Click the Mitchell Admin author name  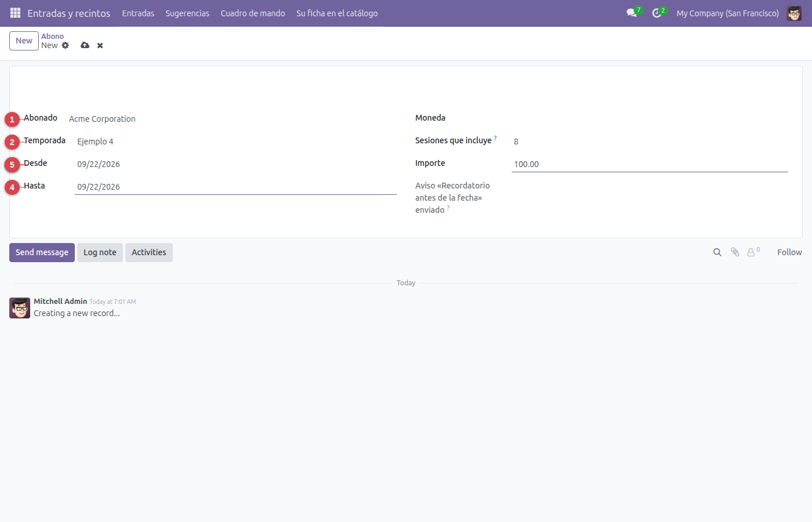pyautogui.click(x=60, y=301)
